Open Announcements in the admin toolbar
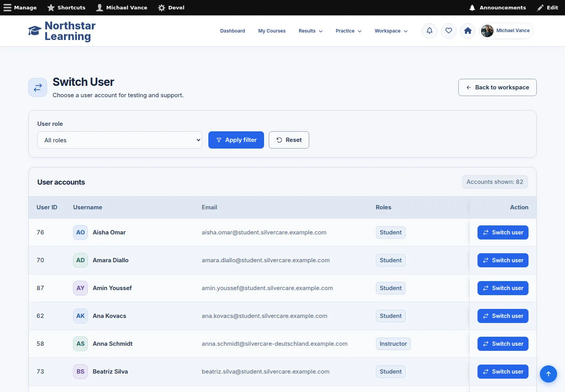 click(498, 7)
